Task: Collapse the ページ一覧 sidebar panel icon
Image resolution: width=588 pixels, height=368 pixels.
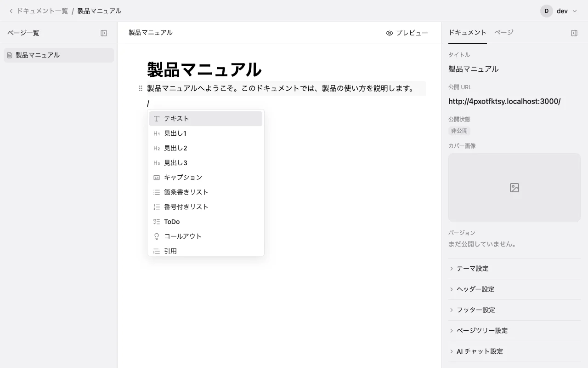Action: 104,33
